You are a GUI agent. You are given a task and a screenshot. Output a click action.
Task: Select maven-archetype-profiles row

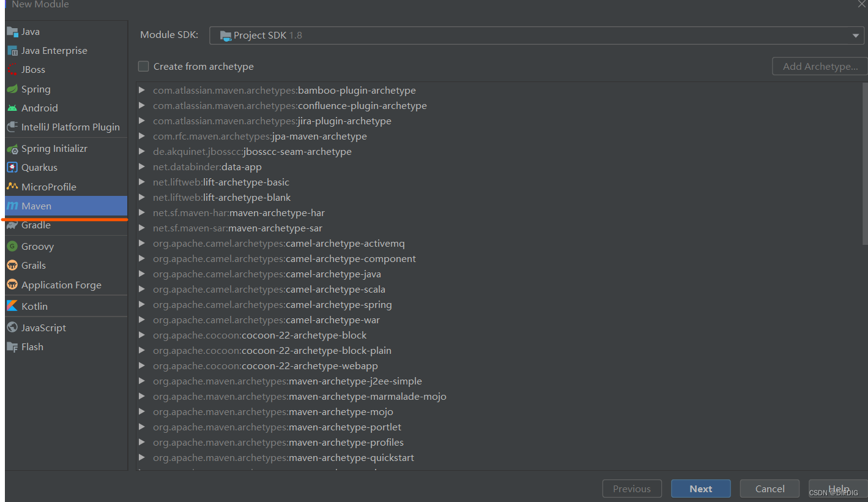(499, 442)
